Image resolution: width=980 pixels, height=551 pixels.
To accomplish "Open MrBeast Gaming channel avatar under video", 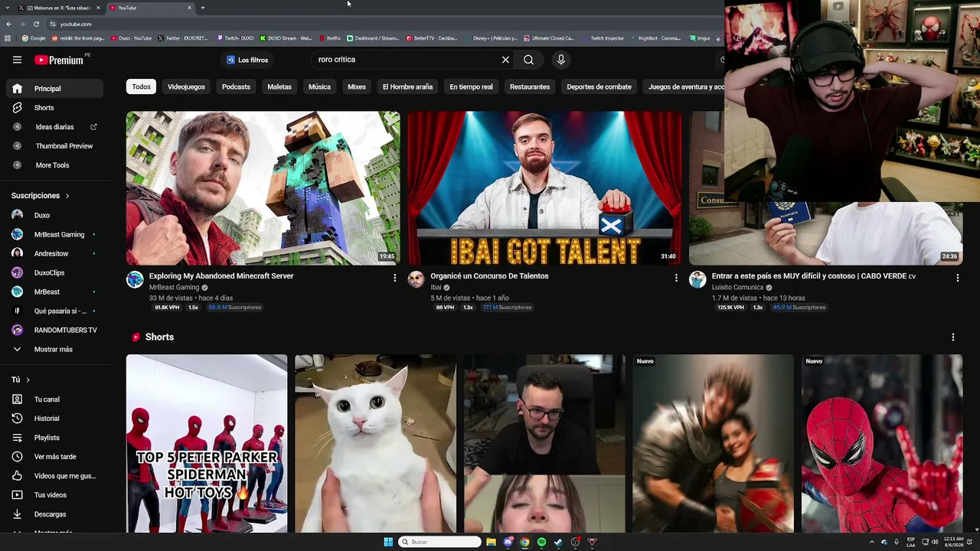I will (x=135, y=279).
